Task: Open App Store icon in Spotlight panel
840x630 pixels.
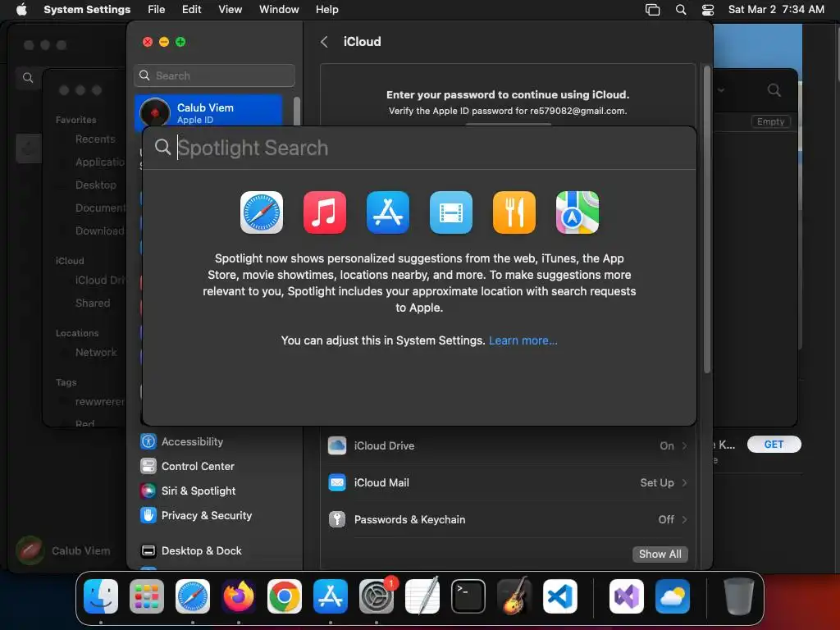Action: (388, 212)
